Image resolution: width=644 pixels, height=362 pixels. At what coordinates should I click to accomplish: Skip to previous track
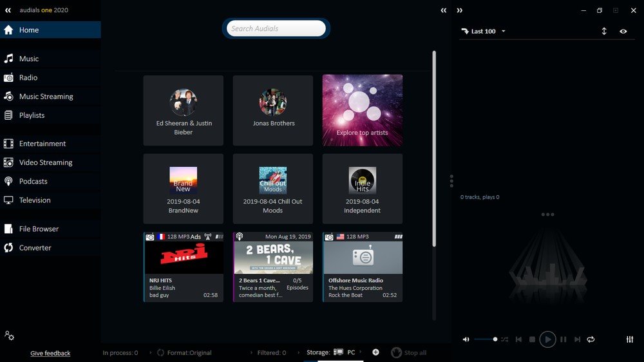518,339
